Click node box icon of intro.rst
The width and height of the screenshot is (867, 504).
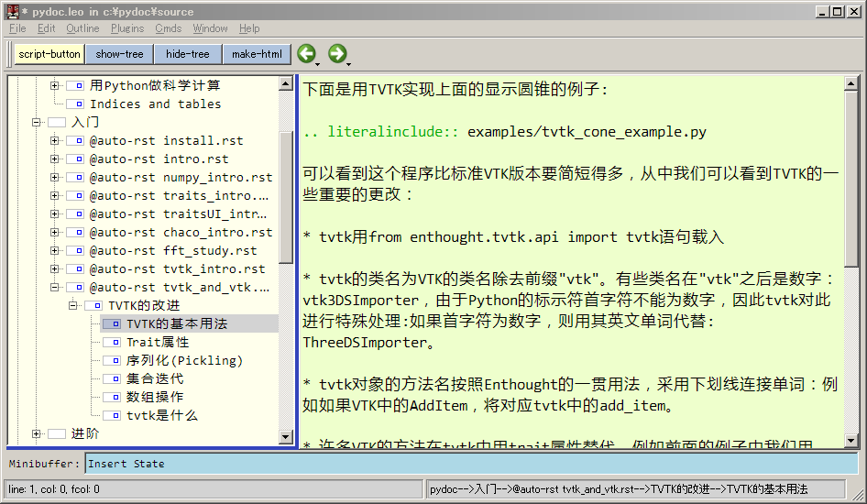coord(75,159)
